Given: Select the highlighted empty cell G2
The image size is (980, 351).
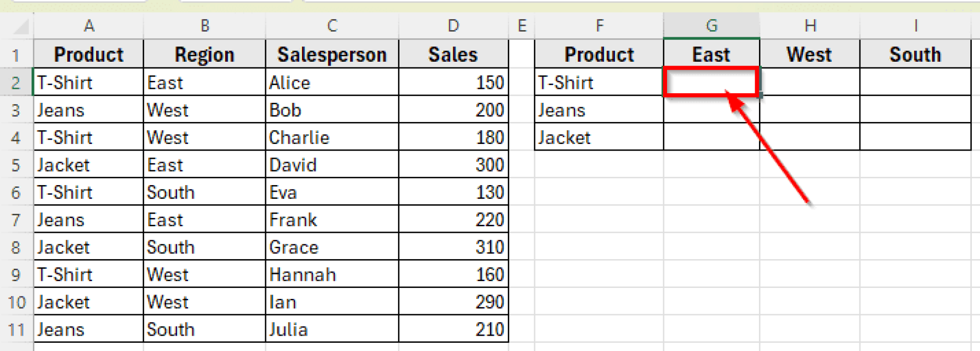Looking at the screenshot, I should pyautogui.click(x=711, y=82).
